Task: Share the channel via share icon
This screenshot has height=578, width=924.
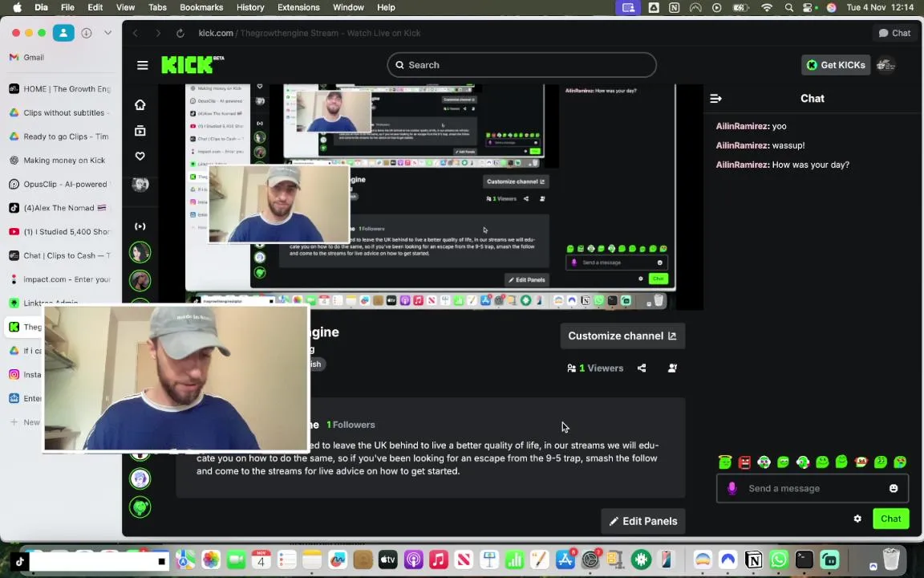Action: coord(642,368)
